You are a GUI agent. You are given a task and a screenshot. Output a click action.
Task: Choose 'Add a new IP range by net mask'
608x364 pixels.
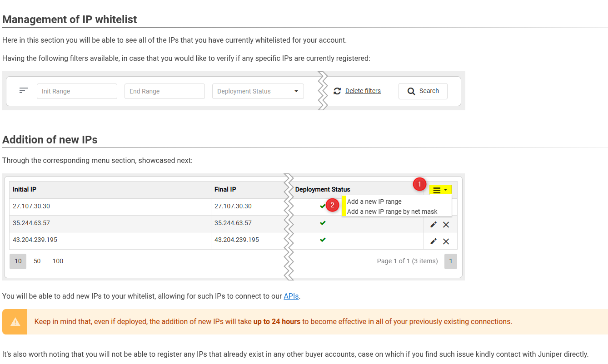(392, 212)
